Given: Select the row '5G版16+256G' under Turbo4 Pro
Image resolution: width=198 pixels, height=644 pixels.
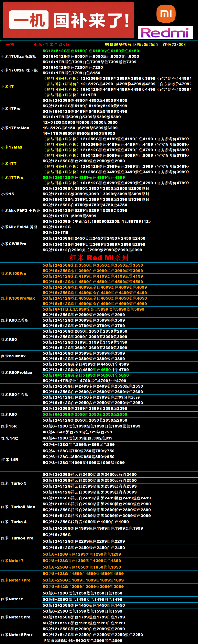Looking at the screenshot, I should 120,535.
